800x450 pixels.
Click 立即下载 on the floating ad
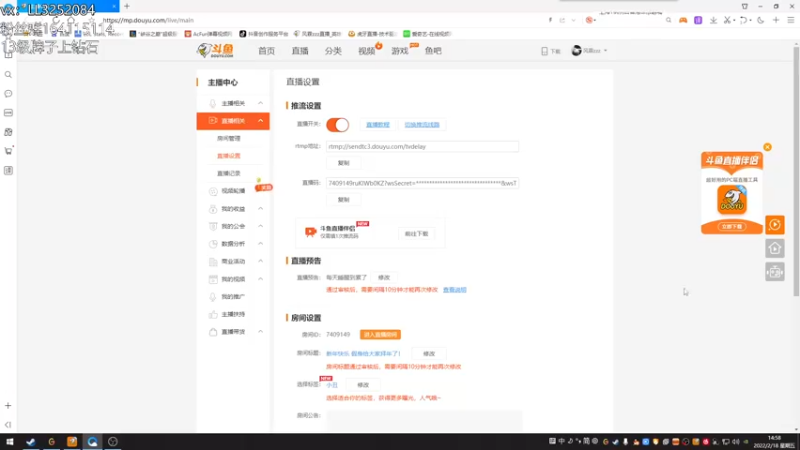pos(732,226)
